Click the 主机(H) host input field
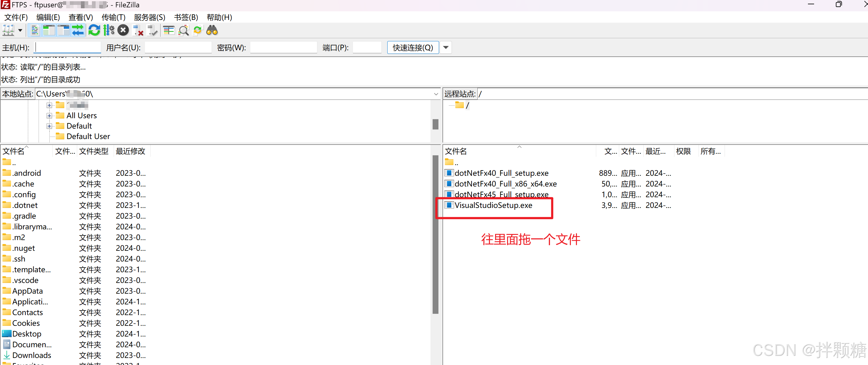 (x=67, y=47)
